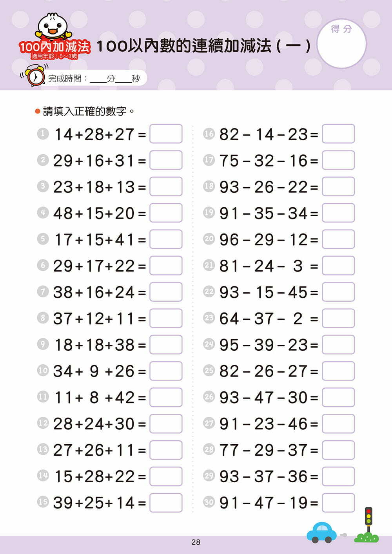Click the blue car illustration

click(x=321, y=532)
